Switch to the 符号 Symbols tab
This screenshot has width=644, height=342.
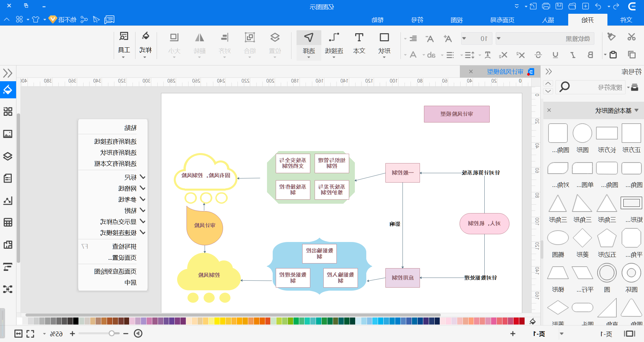(x=417, y=20)
